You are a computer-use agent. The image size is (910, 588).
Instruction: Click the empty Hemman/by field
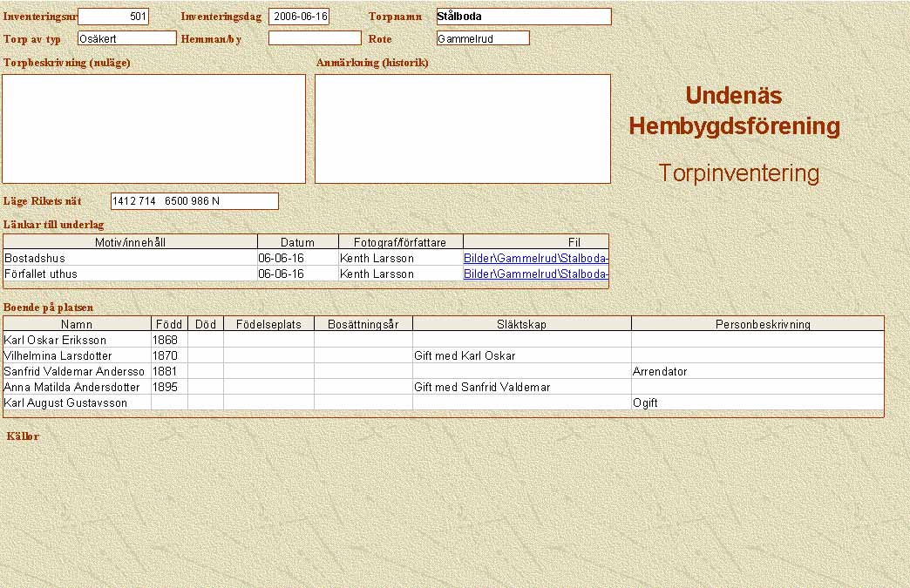point(315,38)
